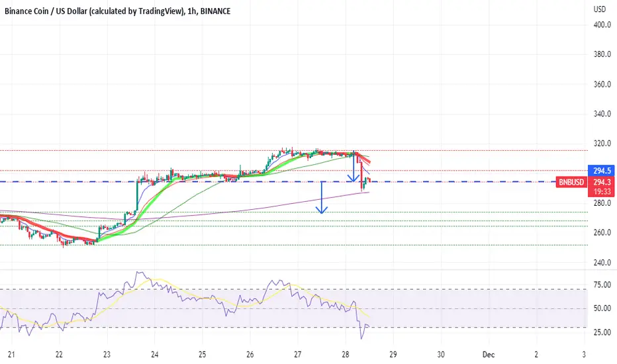Click the BNBUSD symbol price label
This screenshot has width=617, height=364.
571,182
